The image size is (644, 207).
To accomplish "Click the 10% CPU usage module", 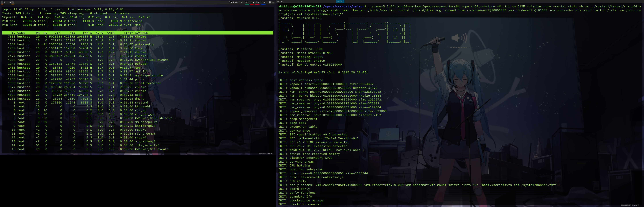I will pos(247,2).
